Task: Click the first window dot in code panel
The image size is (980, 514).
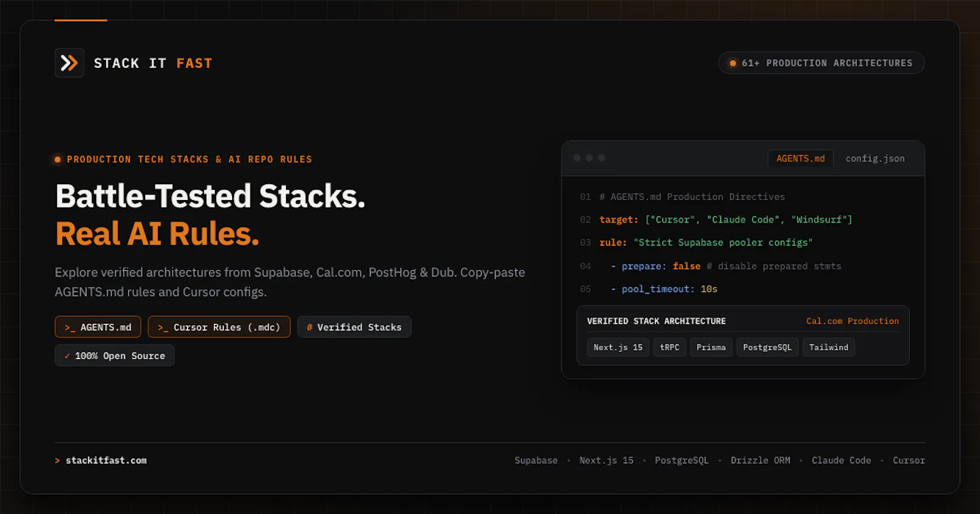Action: tap(577, 158)
